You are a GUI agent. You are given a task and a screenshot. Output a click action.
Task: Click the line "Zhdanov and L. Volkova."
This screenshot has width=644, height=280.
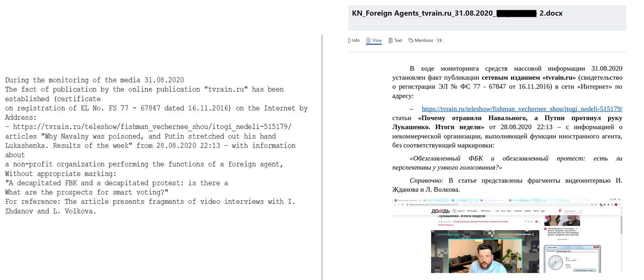[x=51, y=211]
